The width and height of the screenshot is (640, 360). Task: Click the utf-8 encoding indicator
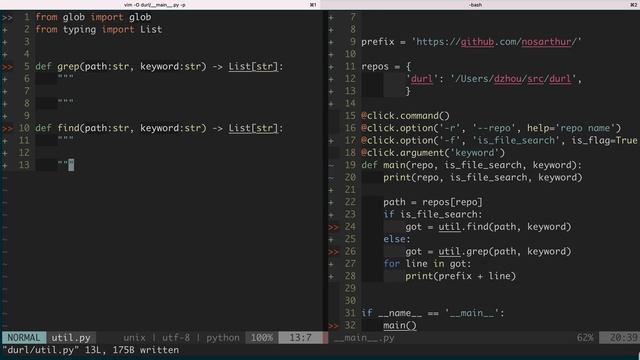tap(176, 338)
